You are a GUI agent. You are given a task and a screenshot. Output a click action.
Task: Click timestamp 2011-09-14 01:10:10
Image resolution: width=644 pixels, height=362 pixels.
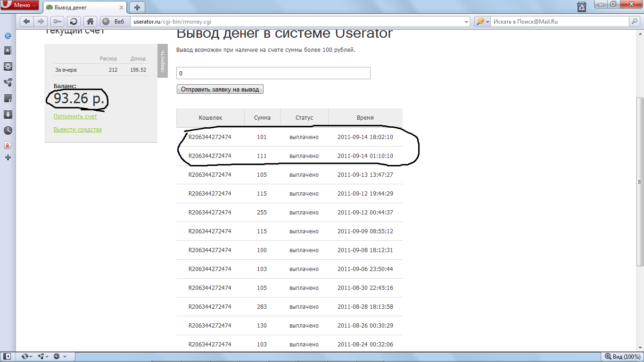[x=365, y=156]
